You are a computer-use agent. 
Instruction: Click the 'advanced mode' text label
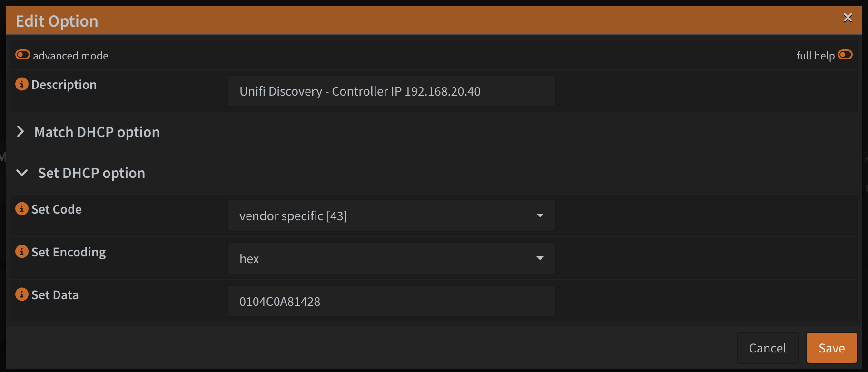(x=70, y=56)
